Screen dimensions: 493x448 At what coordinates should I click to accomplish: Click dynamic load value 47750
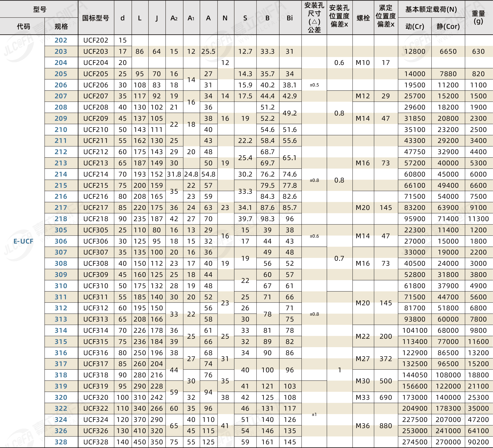(x=415, y=152)
